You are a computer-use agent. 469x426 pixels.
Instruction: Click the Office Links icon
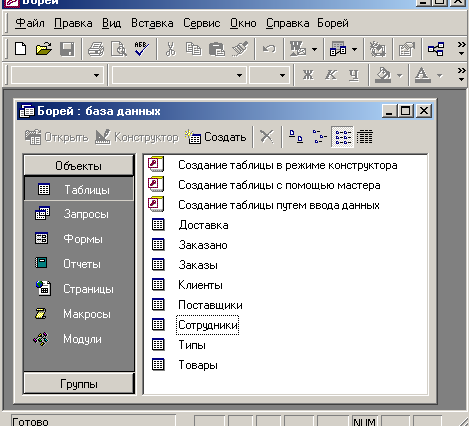click(298, 49)
